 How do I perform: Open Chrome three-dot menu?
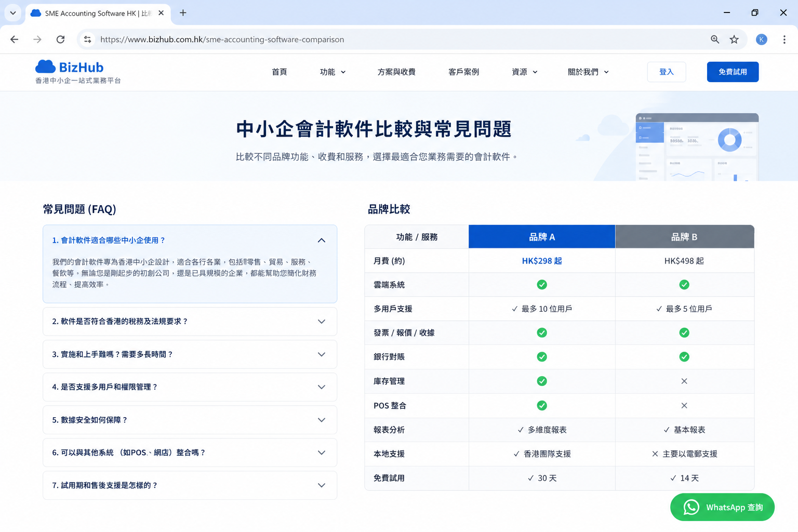pos(784,39)
